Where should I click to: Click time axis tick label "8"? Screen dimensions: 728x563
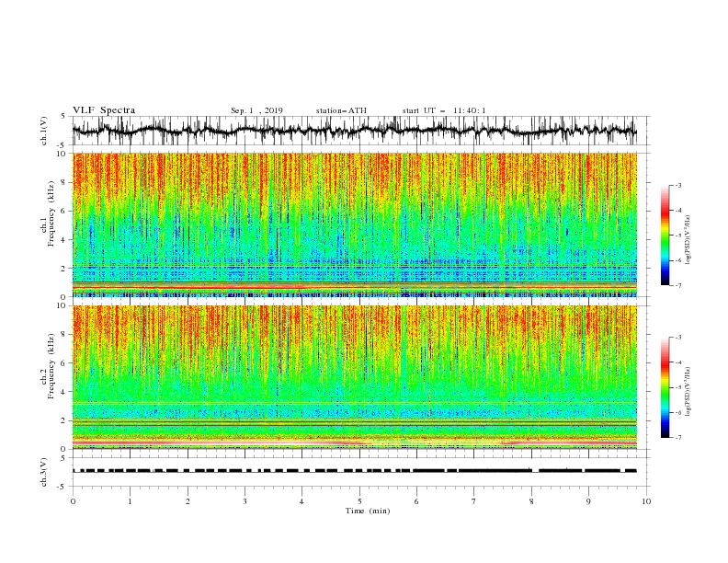click(531, 501)
